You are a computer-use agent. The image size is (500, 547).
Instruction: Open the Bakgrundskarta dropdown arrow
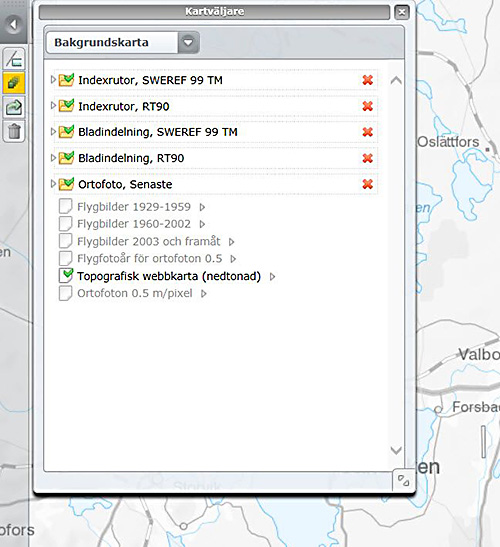pos(188,43)
